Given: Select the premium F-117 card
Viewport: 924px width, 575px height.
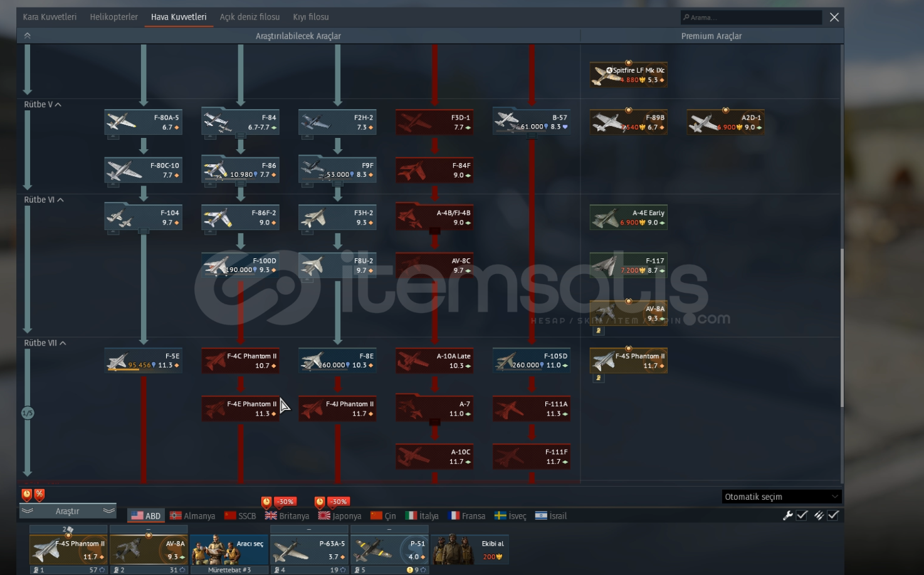Looking at the screenshot, I should point(629,265).
